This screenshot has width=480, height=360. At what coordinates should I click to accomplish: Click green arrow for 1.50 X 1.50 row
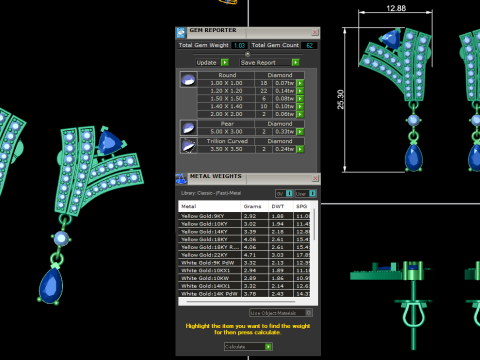click(x=300, y=98)
